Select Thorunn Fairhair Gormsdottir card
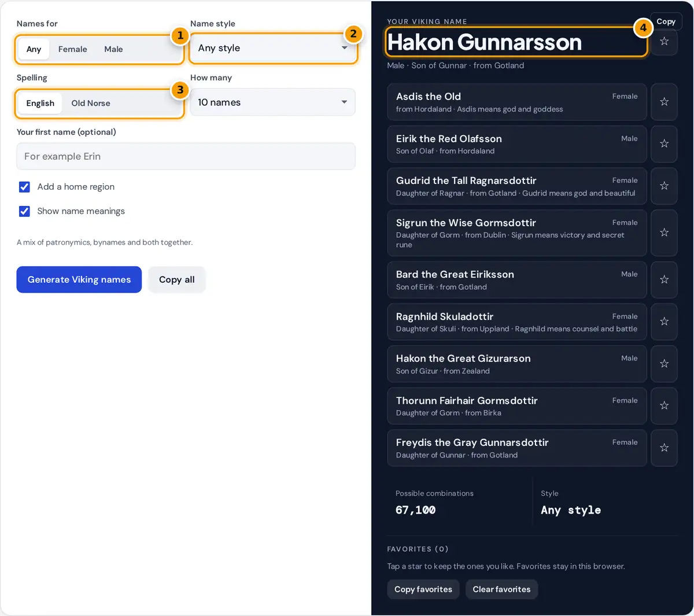The height and width of the screenshot is (616, 694). click(516, 406)
